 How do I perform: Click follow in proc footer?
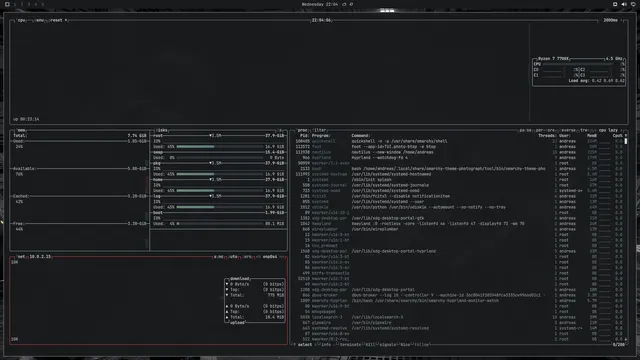[x=422, y=344]
